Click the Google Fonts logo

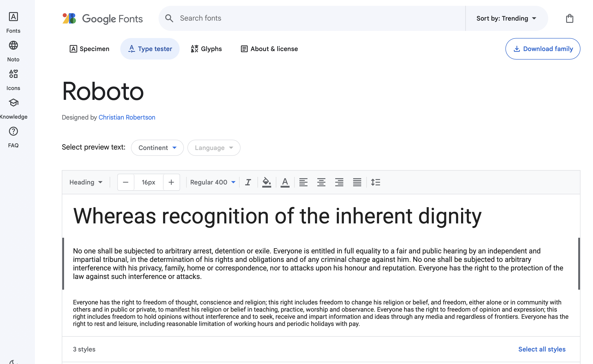pyautogui.click(x=102, y=19)
